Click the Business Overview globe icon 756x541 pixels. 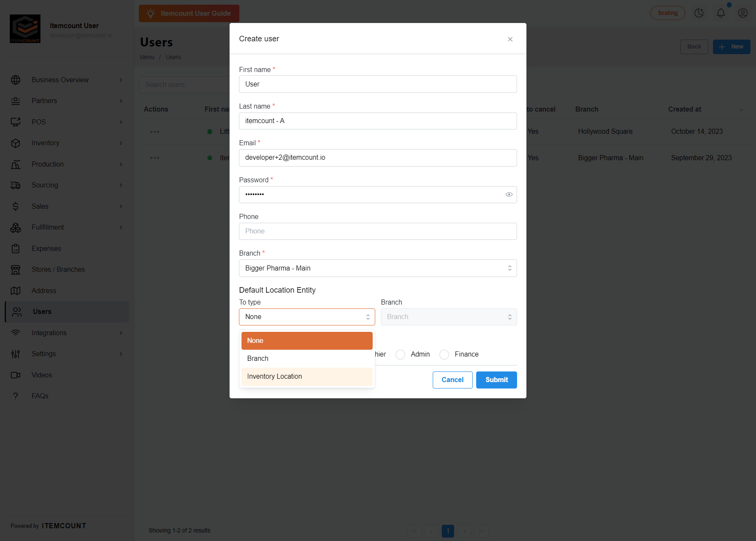pyautogui.click(x=16, y=80)
